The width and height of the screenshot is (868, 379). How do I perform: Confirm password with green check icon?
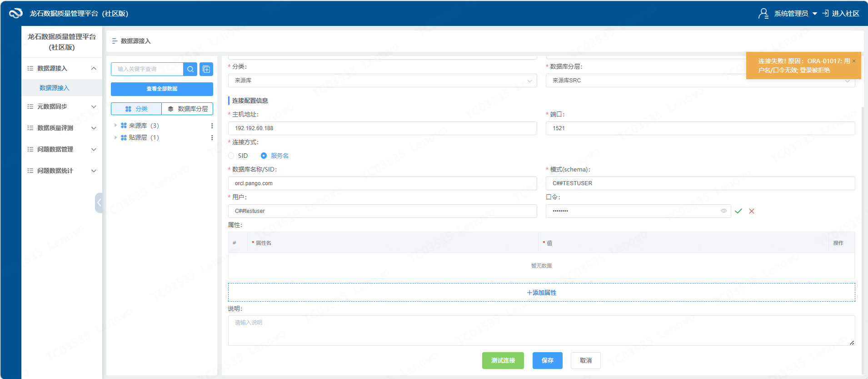[x=738, y=211]
